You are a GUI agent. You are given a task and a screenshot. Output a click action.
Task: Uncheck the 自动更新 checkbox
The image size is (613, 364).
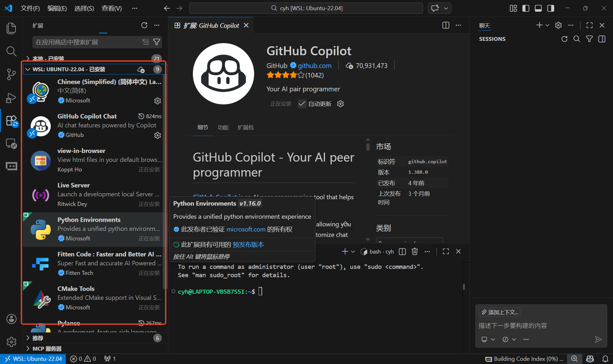[302, 104]
